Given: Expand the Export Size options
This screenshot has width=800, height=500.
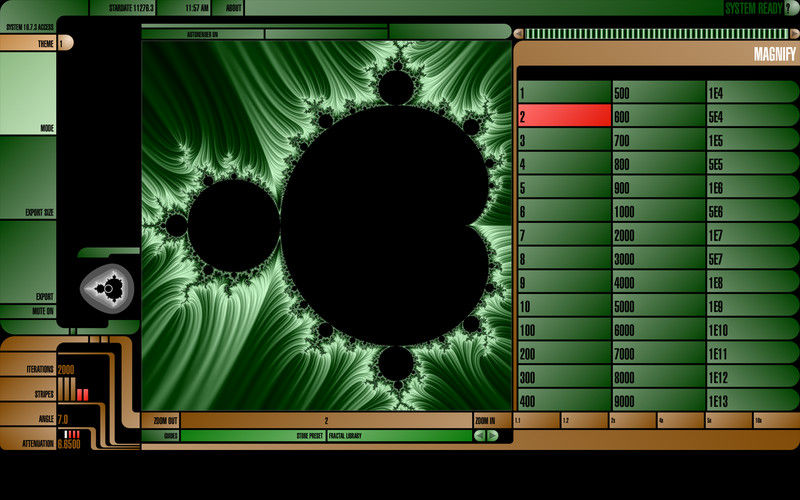Looking at the screenshot, I should click(x=28, y=177).
